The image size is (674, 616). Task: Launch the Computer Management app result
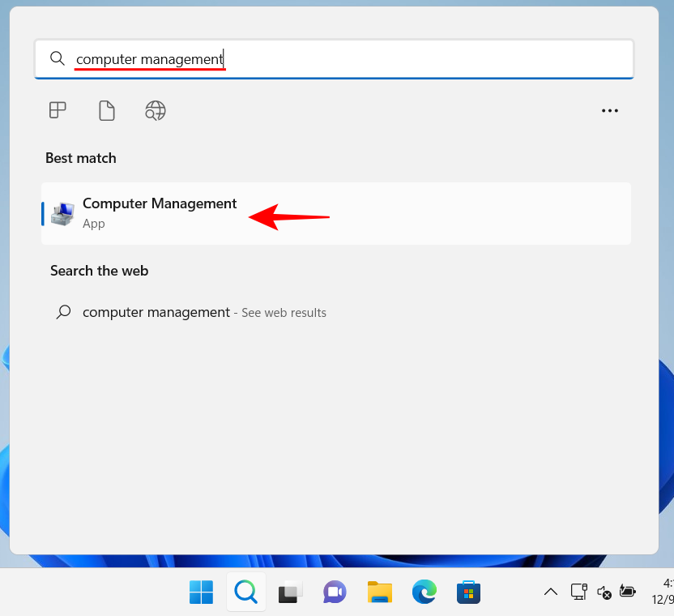coord(160,212)
